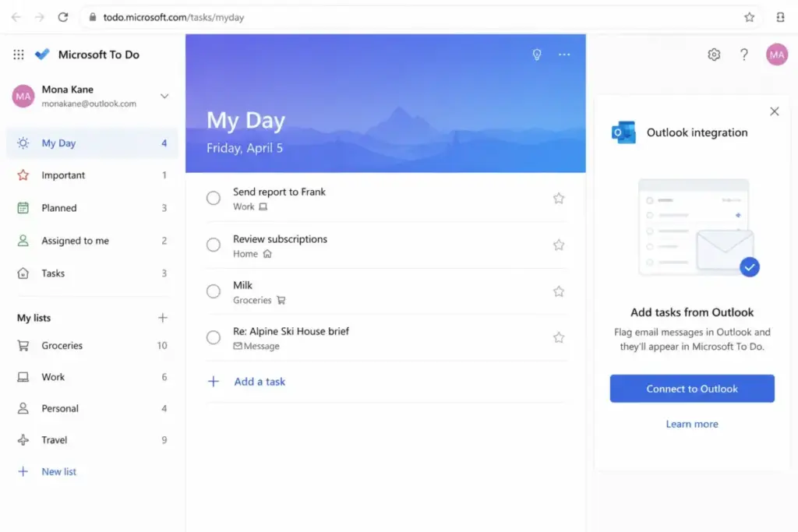Open the suggestions lightbulb icon

(536, 55)
